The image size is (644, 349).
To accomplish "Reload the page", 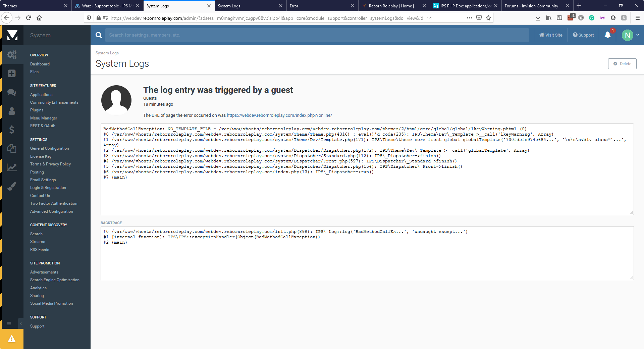I will (x=29, y=18).
